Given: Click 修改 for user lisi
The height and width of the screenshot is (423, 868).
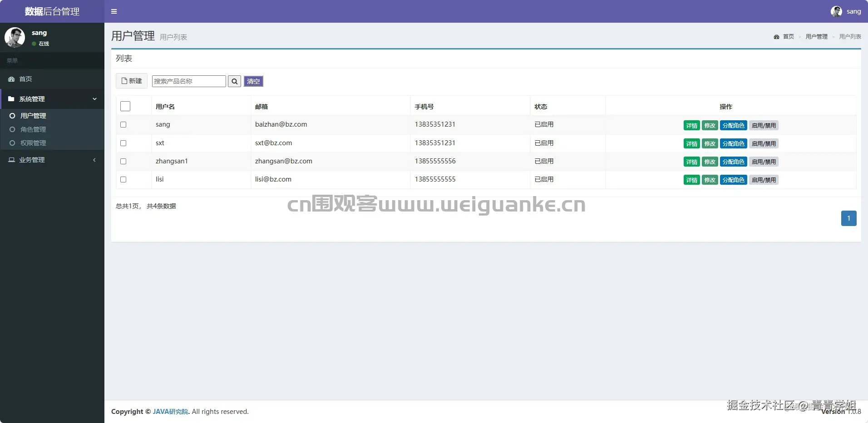Looking at the screenshot, I should tap(710, 180).
